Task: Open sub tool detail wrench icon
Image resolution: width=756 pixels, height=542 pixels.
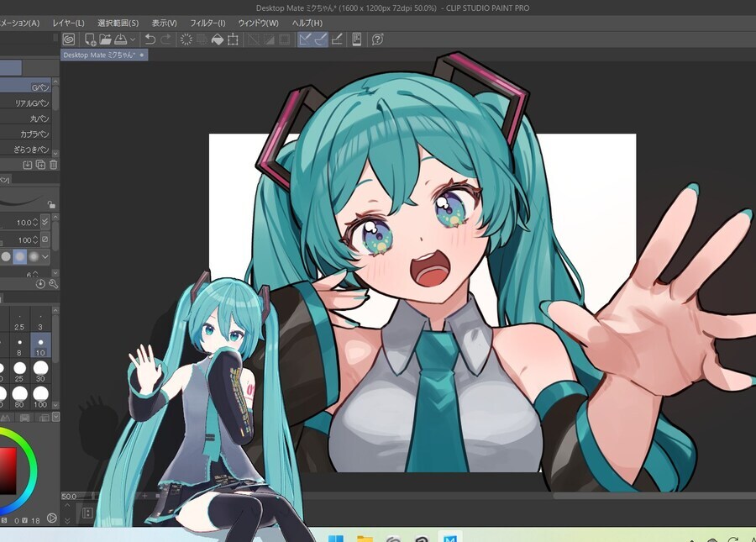Action: tap(53, 284)
